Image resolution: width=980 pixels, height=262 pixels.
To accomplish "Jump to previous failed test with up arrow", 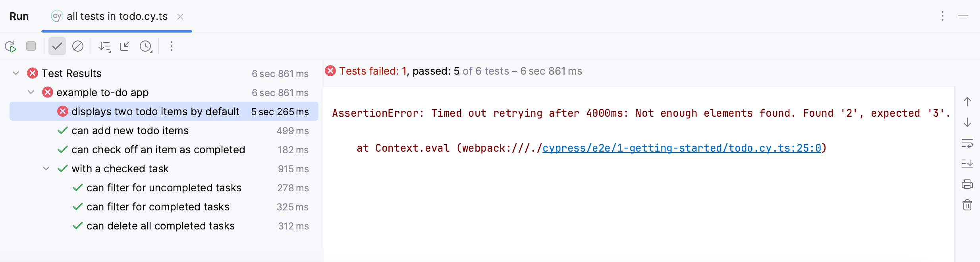I will (x=968, y=102).
